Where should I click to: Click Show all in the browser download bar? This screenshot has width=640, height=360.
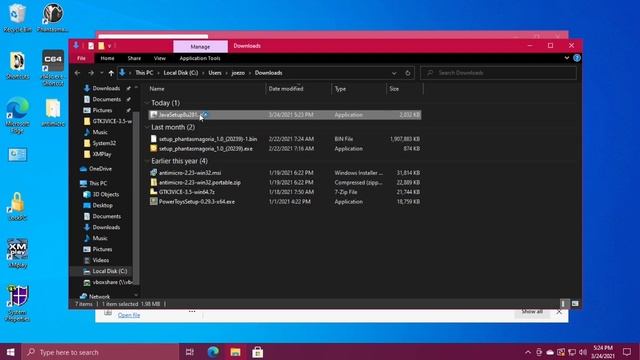tap(532, 311)
